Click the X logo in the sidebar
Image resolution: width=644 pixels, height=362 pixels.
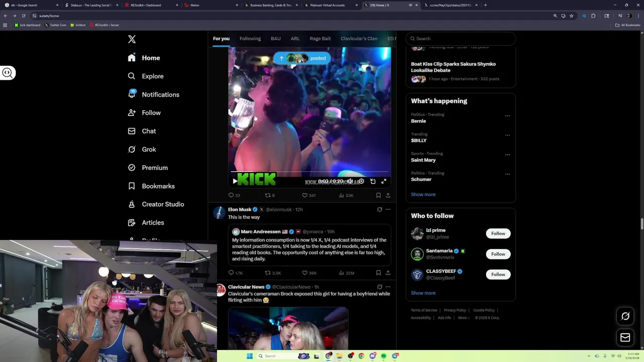tap(132, 39)
